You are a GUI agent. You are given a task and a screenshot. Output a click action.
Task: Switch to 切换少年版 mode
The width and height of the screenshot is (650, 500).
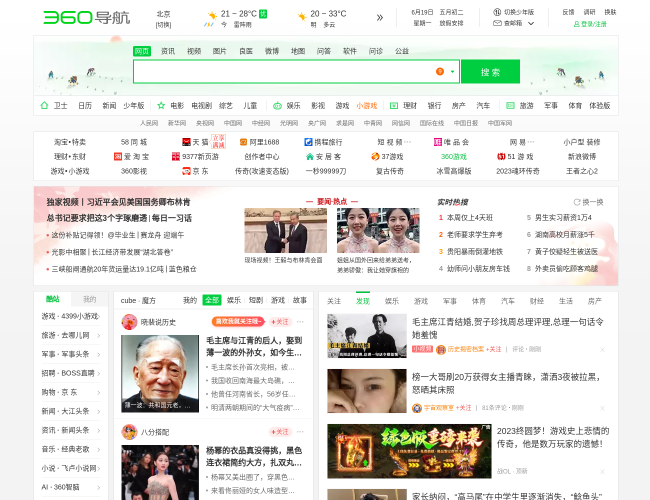[x=519, y=12]
